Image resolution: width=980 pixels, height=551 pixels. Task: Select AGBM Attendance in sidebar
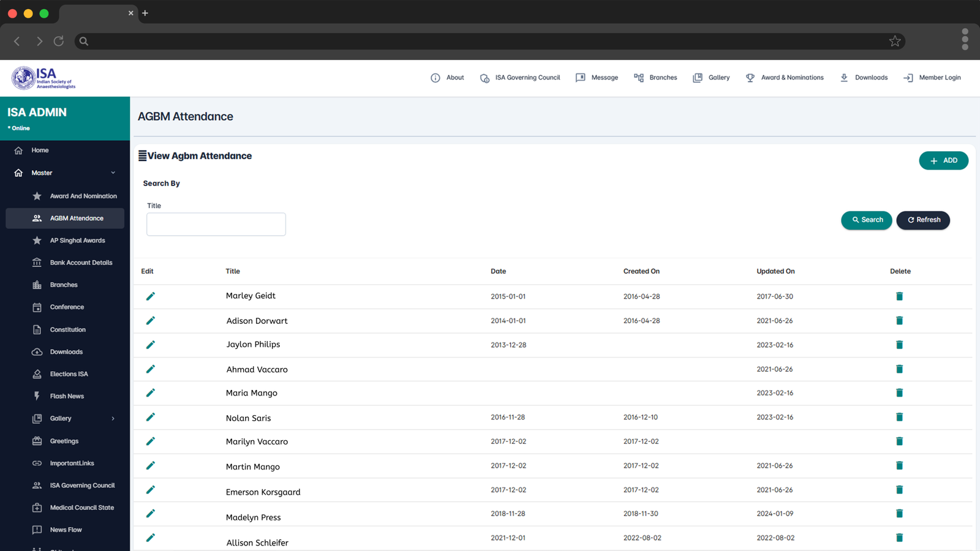tap(65, 218)
